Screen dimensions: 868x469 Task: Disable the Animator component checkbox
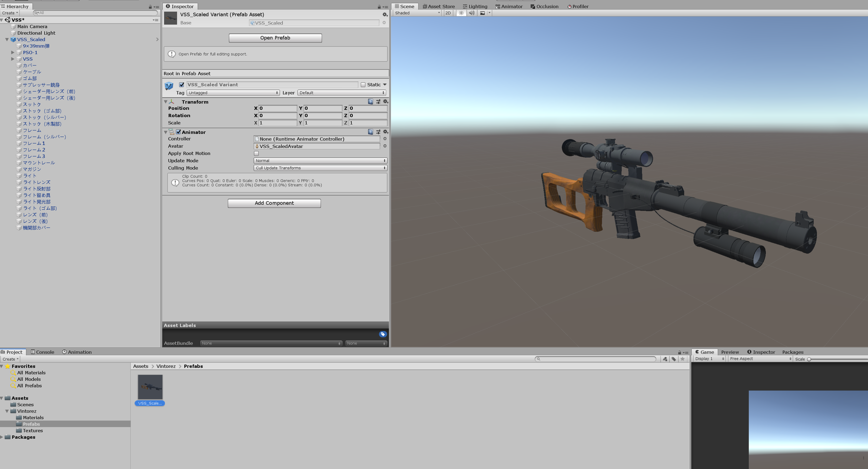(x=179, y=132)
